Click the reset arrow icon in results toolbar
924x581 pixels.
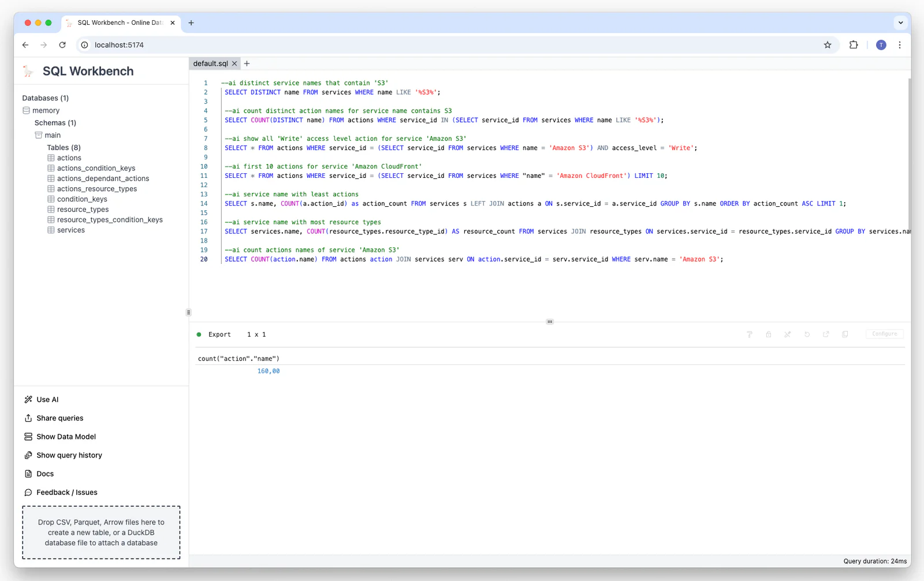point(807,334)
